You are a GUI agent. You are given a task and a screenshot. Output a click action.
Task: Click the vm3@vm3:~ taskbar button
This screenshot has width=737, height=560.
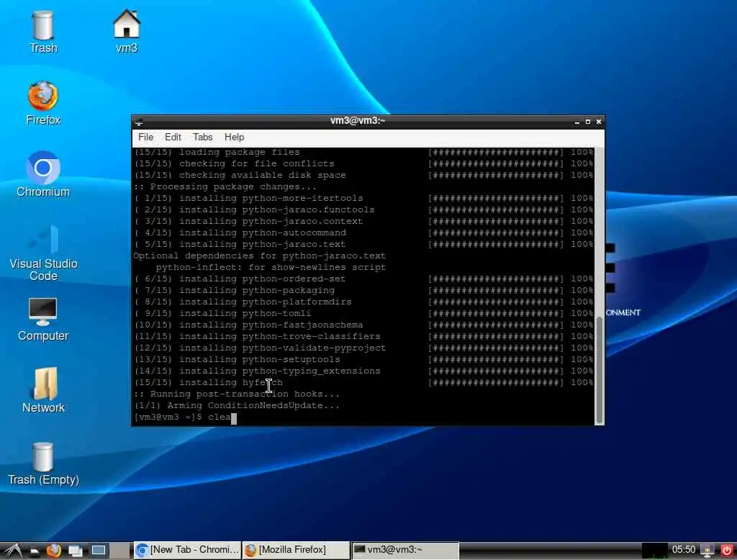[405, 550]
